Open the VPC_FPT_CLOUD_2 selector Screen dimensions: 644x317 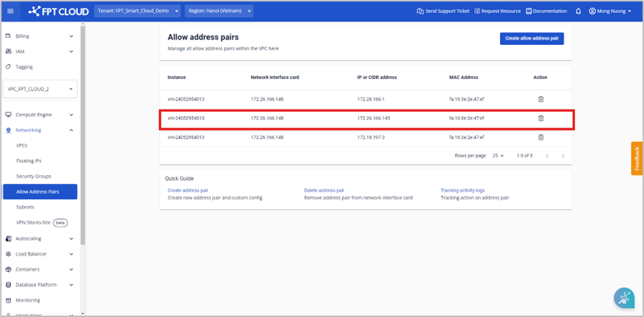(x=40, y=89)
